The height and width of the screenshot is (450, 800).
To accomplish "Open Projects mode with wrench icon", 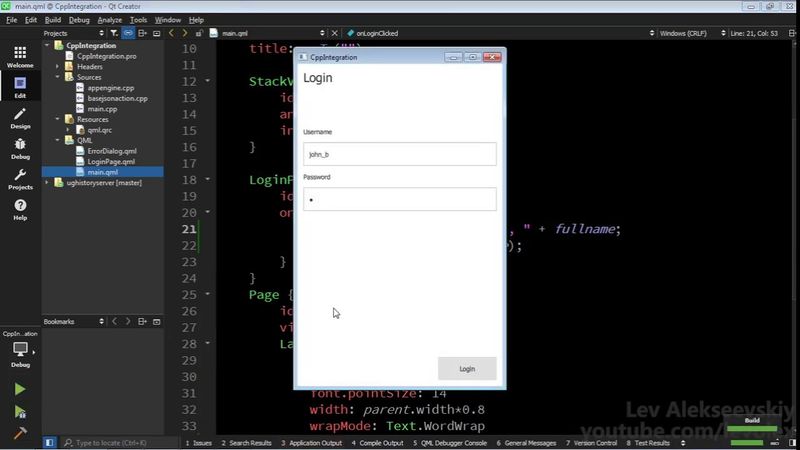I will 20,179.
